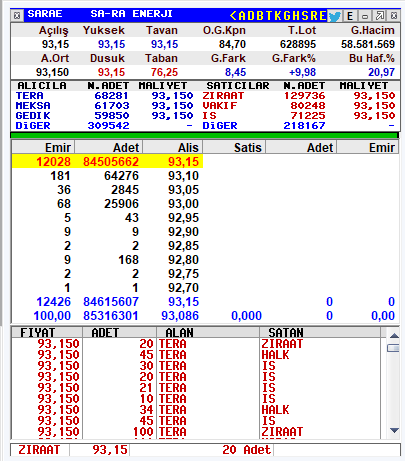The height and width of the screenshot is (461, 405).
Task: Click yellow letter 'G' shortcut in title bar
Action: pos(287,16)
